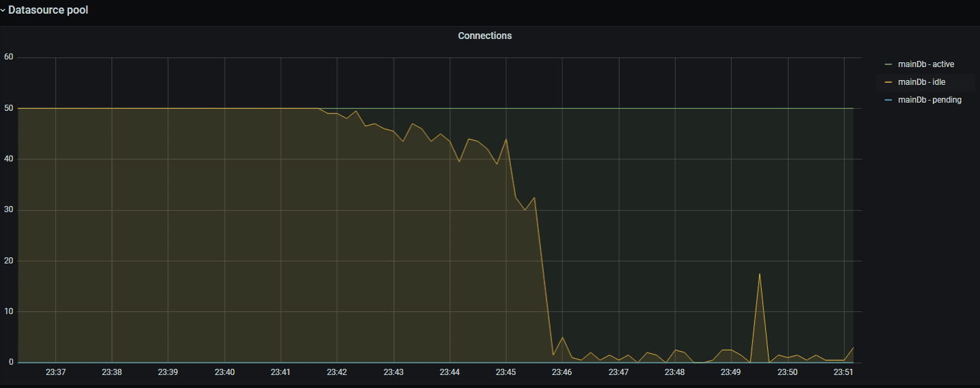Click the yellow mainDb - idle color swatch
The image size is (980, 388).
tap(888, 82)
